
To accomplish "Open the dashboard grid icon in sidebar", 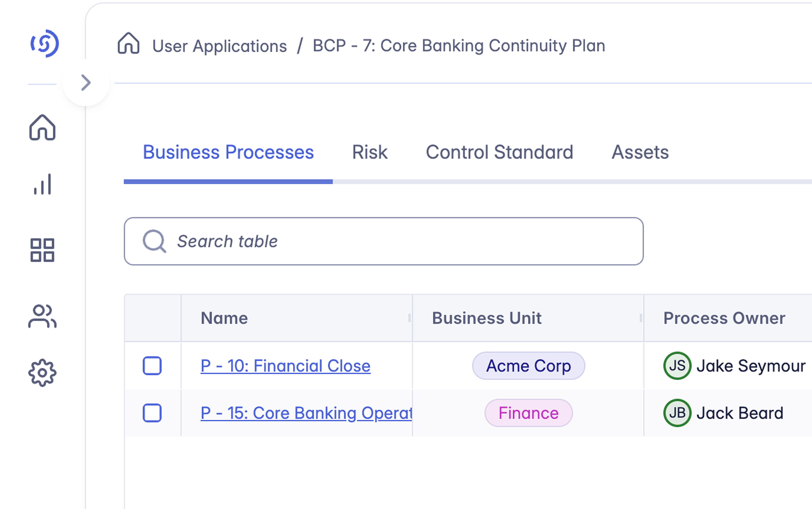I will [x=42, y=250].
